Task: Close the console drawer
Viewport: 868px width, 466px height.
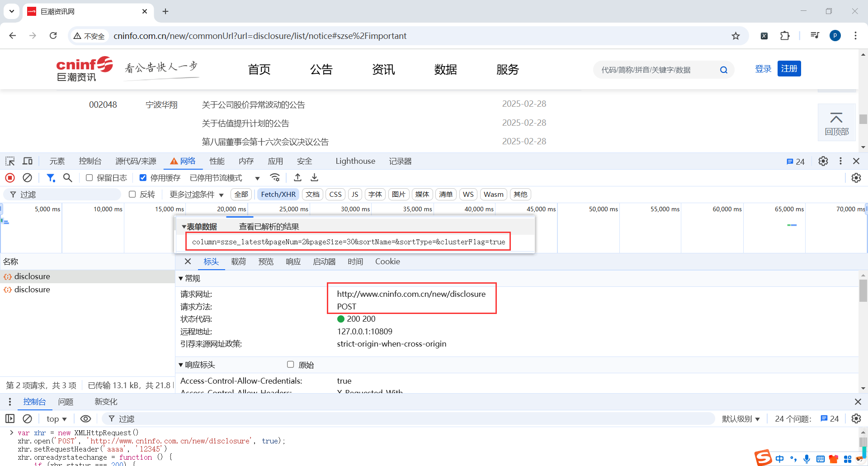Action: [x=858, y=402]
